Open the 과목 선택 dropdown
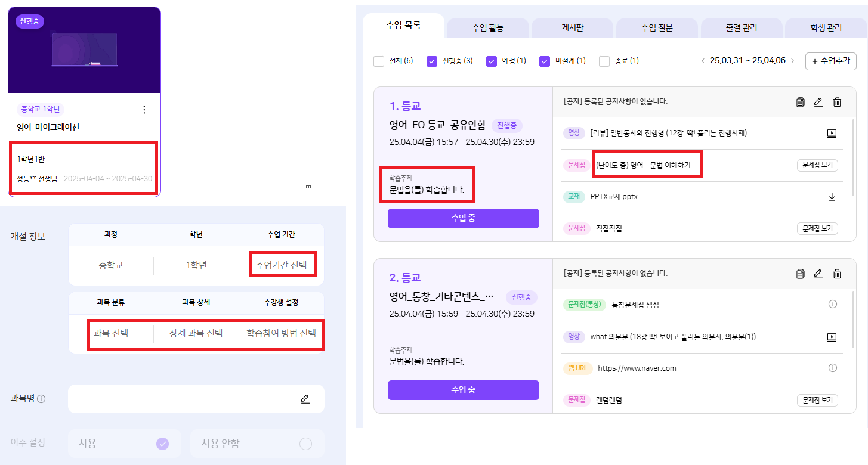Image resolution: width=868 pixels, height=465 pixels. [x=111, y=333]
